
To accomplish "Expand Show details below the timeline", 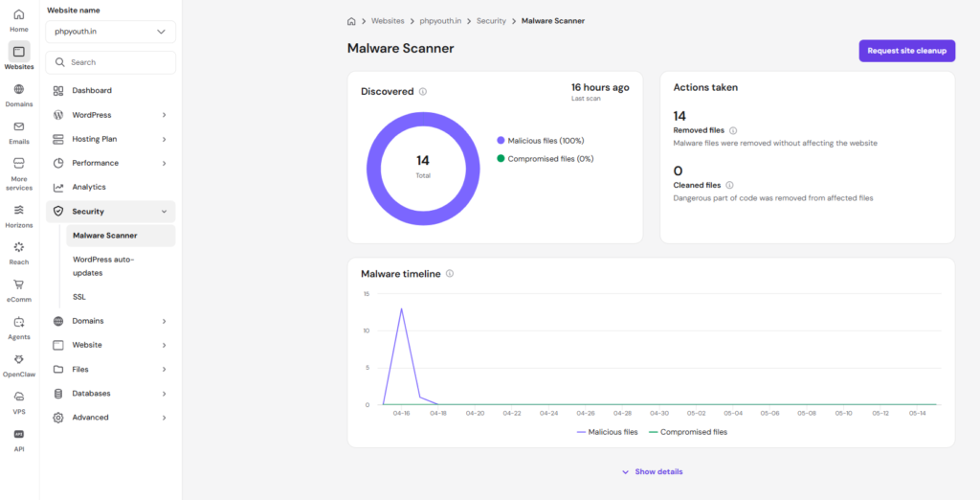I will (x=652, y=472).
